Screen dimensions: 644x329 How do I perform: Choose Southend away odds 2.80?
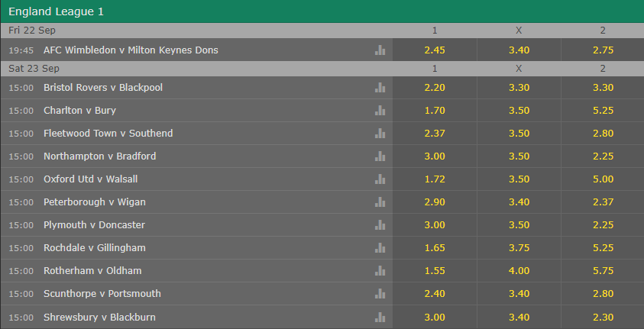coord(603,134)
